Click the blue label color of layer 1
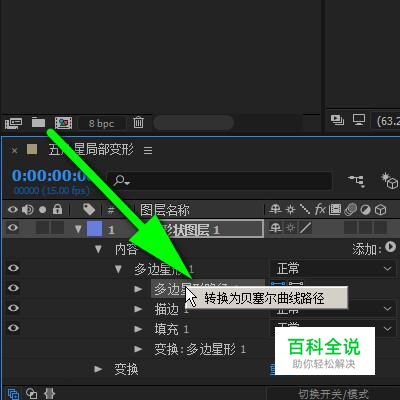400x400 pixels. pyautogui.click(x=94, y=229)
